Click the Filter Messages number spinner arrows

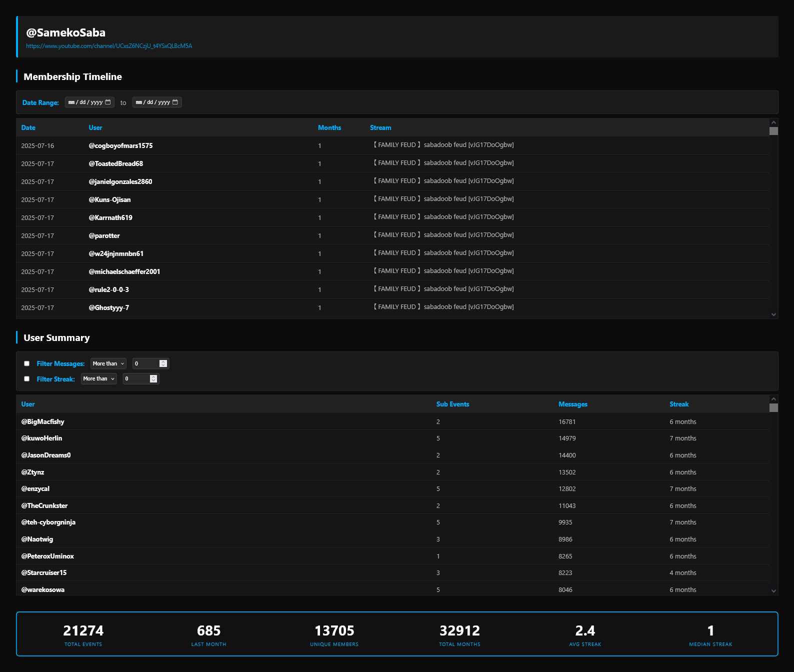coord(163,363)
